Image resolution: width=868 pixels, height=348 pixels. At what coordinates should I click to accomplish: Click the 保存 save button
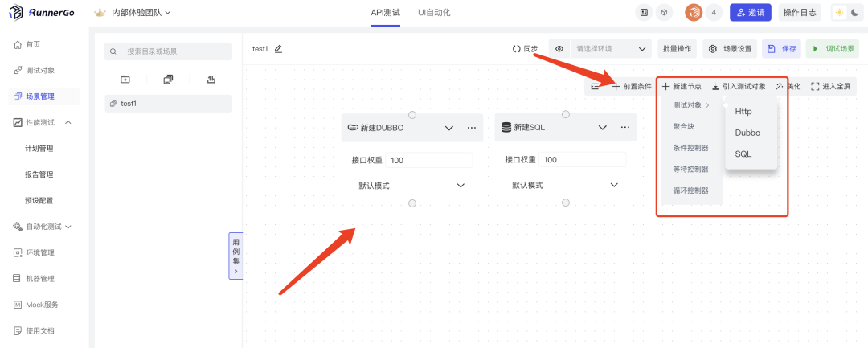[781, 49]
